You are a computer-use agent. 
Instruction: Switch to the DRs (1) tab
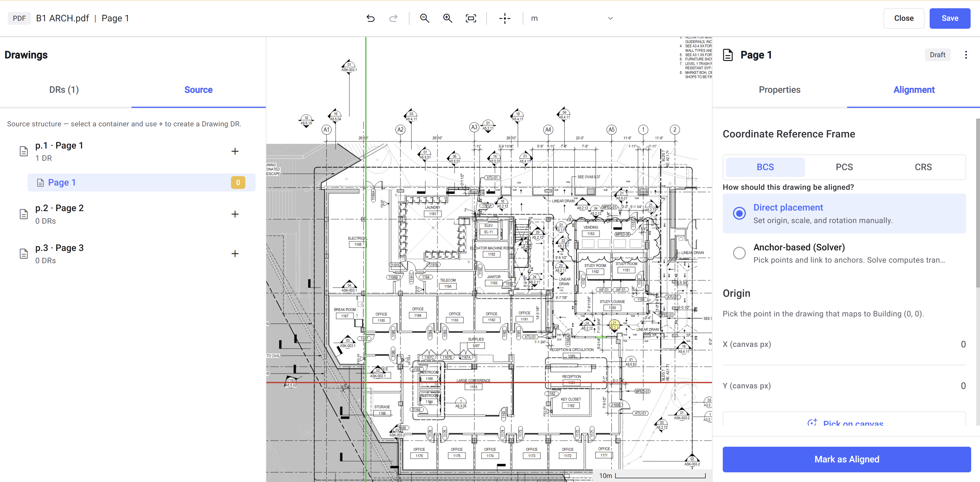[x=64, y=90]
